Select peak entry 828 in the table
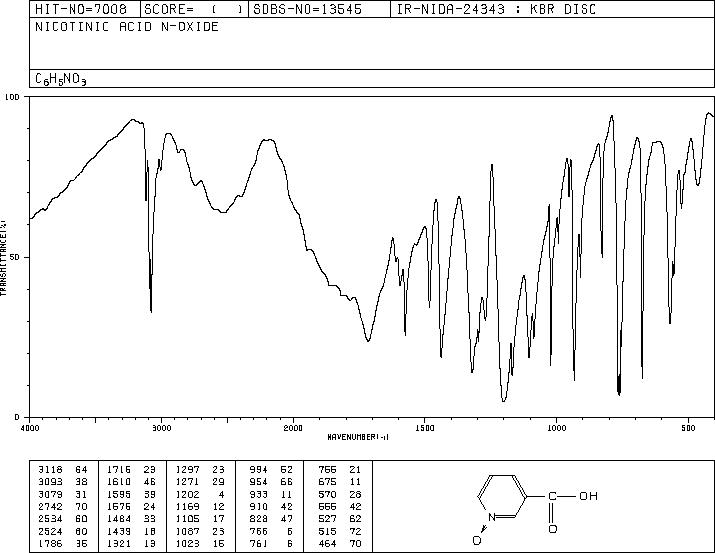This screenshot has width=715, height=553. click(x=259, y=519)
